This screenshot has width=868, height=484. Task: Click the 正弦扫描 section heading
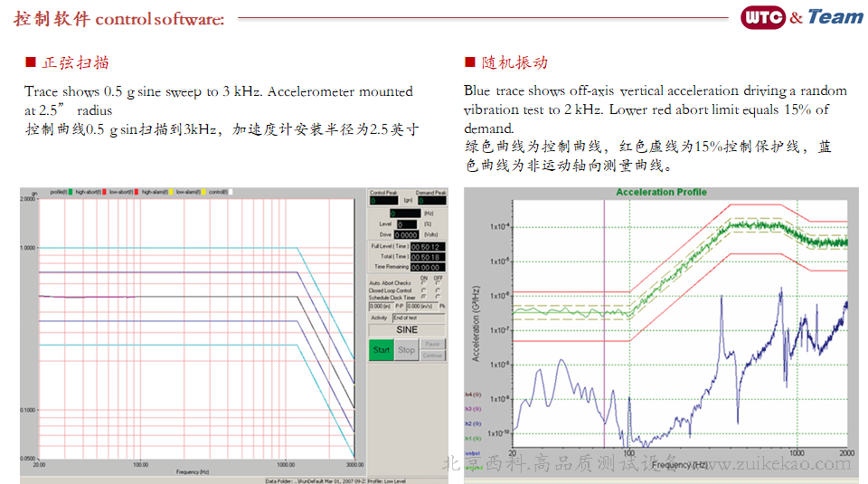[x=76, y=62]
